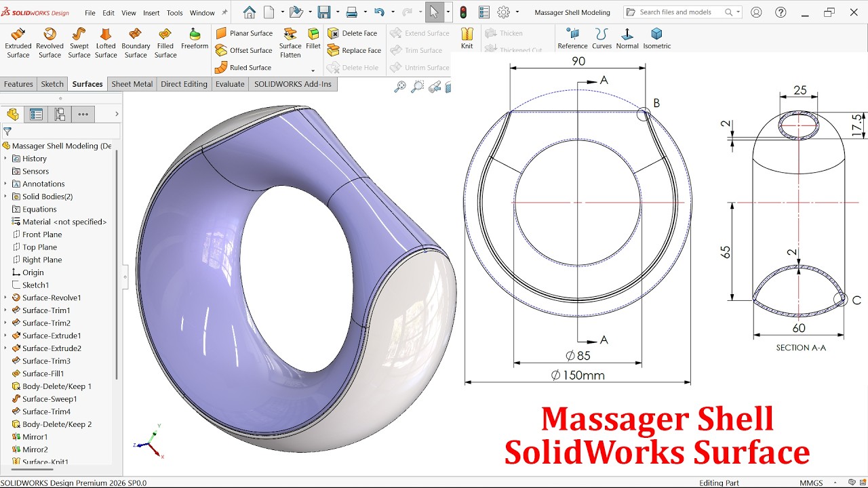Open the Tools menu
868x488 pixels.
click(175, 13)
